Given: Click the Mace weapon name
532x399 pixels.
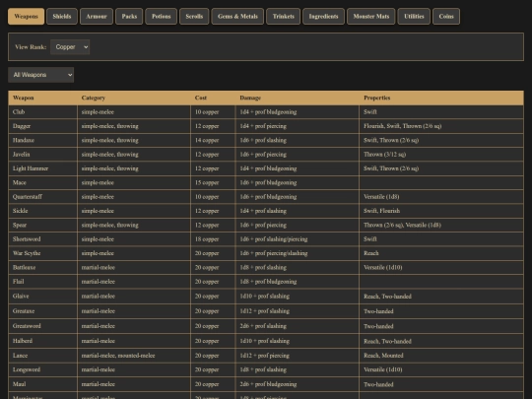Looking at the screenshot, I should click(x=20, y=182).
